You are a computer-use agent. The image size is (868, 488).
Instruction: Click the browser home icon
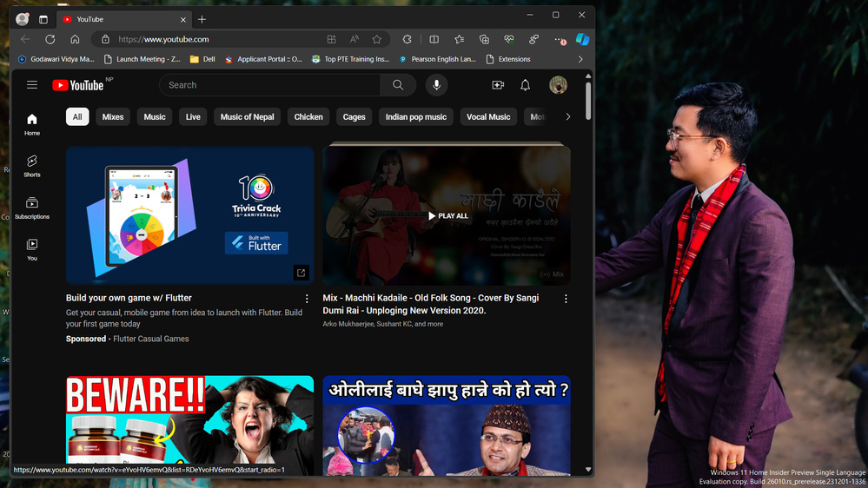tap(75, 39)
